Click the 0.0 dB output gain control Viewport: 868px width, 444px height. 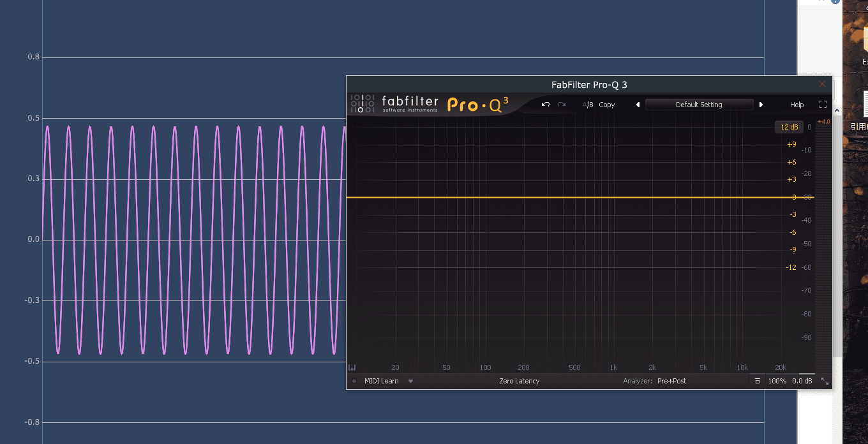click(x=802, y=381)
